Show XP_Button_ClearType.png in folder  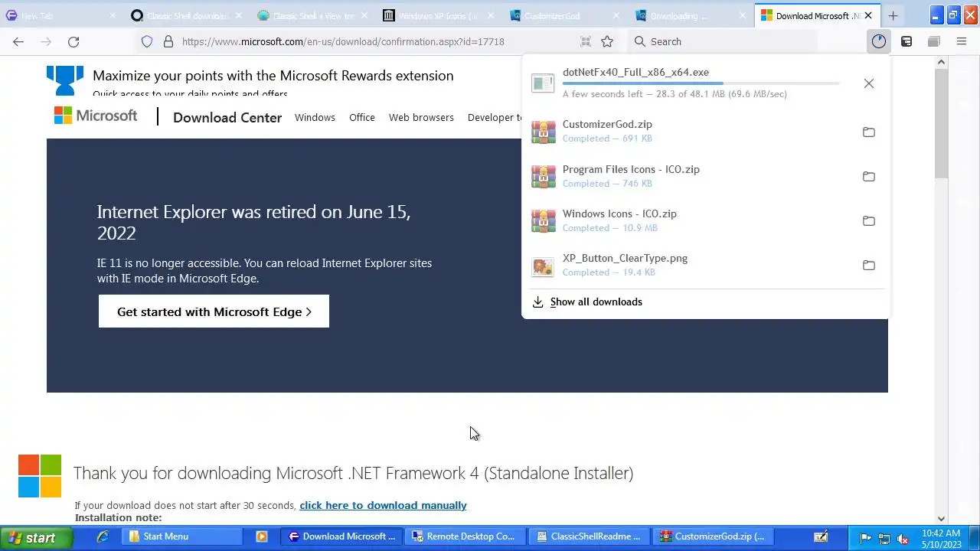point(868,265)
